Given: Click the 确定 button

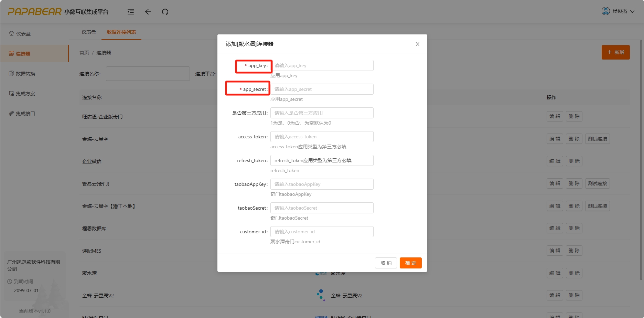Looking at the screenshot, I should [410, 263].
